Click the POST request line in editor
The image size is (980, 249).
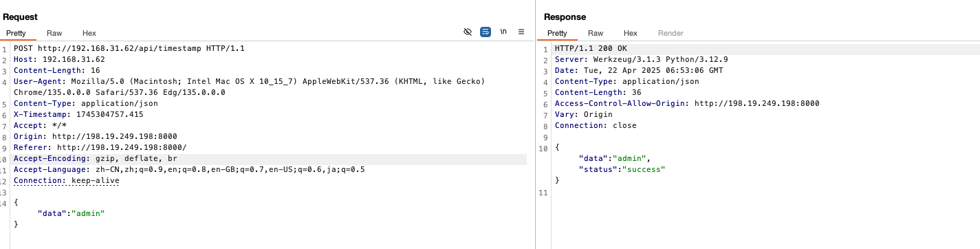pyautogui.click(x=129, y=49)
